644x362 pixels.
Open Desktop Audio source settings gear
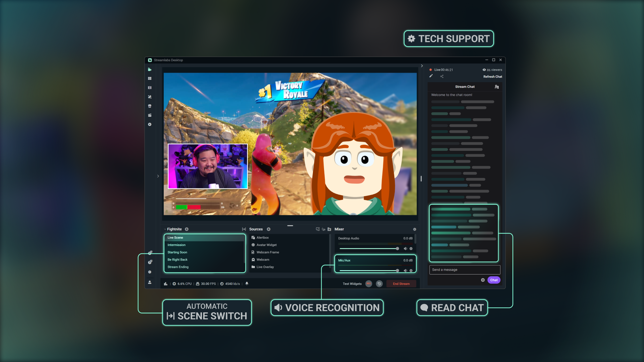click(x=411, y=249)
